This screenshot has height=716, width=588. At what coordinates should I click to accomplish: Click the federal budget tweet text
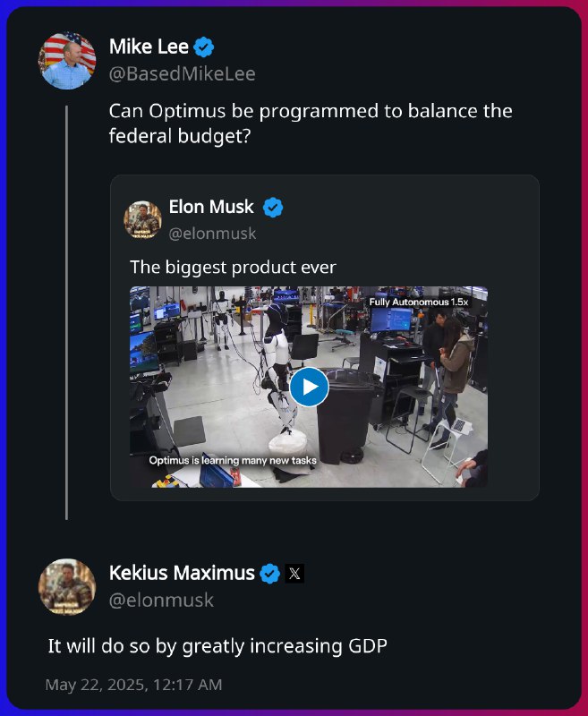[311, 124]
